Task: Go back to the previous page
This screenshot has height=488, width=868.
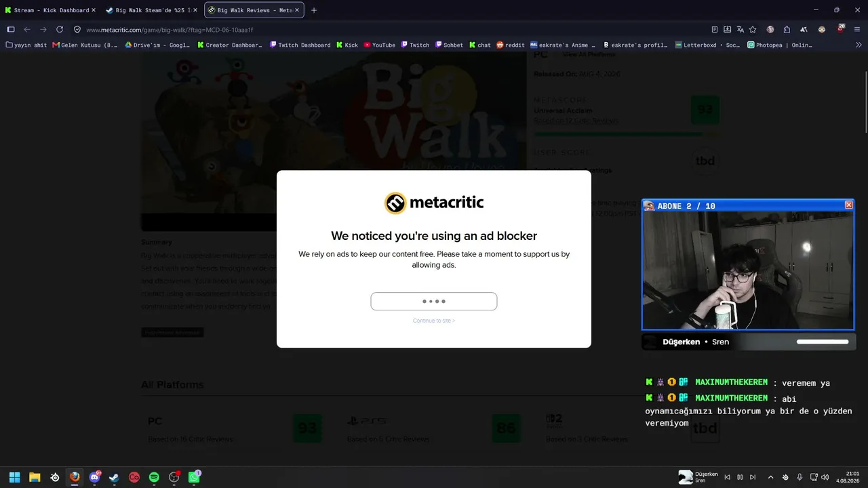Action: pos(27,30)
